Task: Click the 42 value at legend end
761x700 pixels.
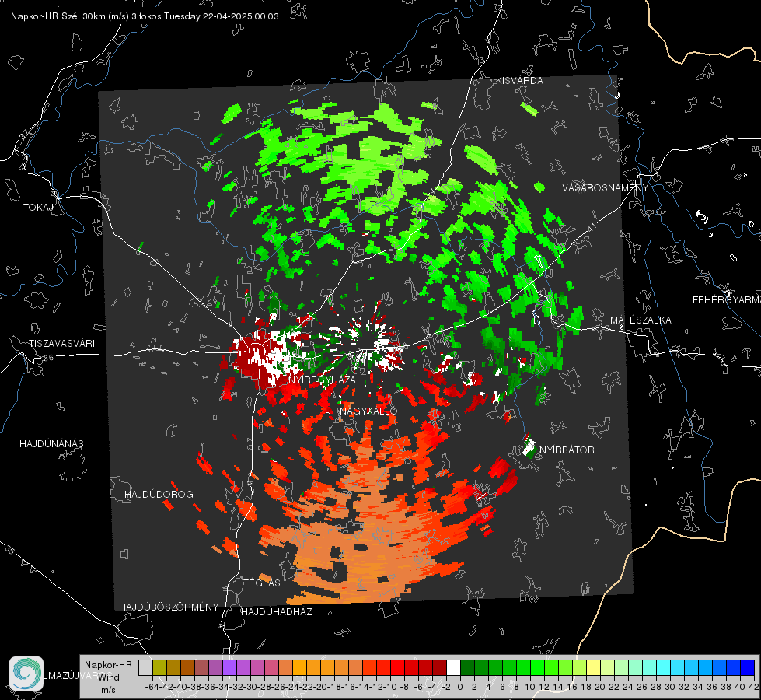Action: [754, 687]
